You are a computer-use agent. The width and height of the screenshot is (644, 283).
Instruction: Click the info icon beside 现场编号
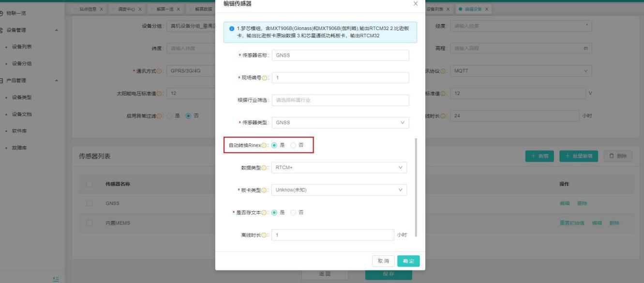(265, 78)
